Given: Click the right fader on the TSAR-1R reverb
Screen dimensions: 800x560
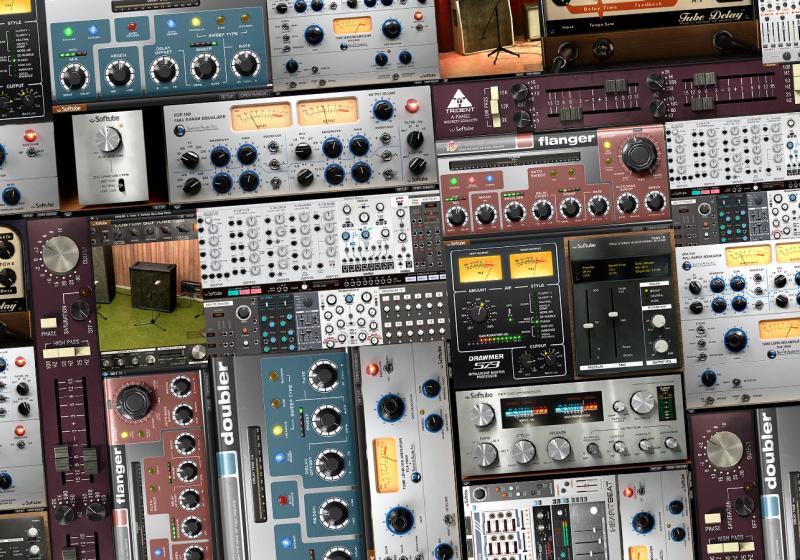Looking at the screenshot, I should tap(613, 314).
